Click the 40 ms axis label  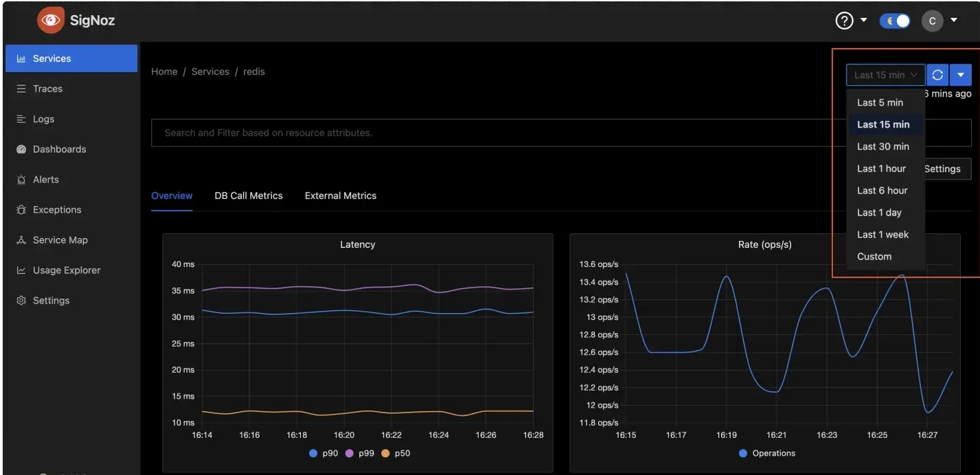[x=183, y=264]
